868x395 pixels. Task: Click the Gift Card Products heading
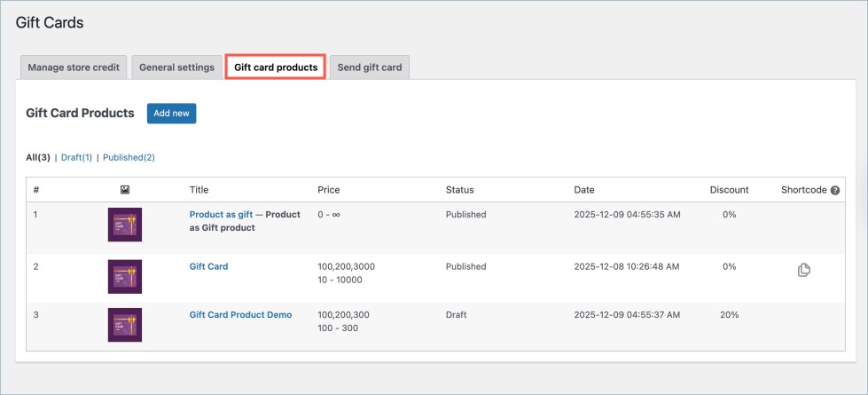pyautogui.click(x=81, y=113)
